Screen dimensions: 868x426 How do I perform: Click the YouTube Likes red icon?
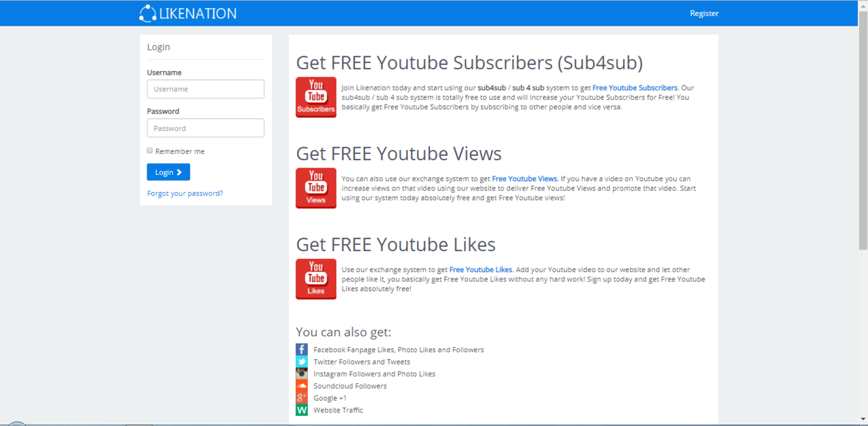pos(316,279)
